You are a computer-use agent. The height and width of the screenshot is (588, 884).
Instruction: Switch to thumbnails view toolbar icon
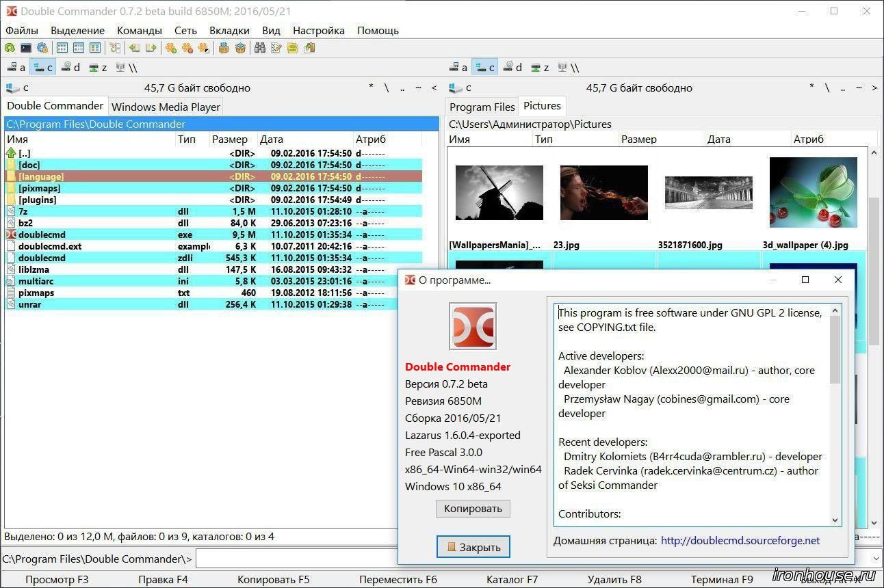pos(95,48)
